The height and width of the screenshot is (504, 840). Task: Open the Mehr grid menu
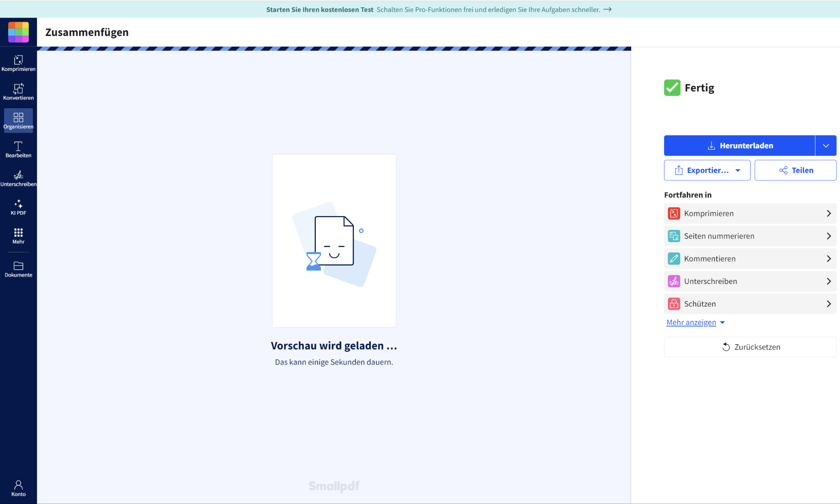tap(18, 236)
